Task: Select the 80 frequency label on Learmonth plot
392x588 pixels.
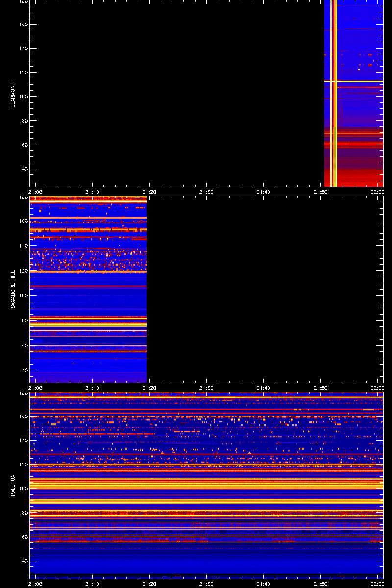Action: click(25, 121)
